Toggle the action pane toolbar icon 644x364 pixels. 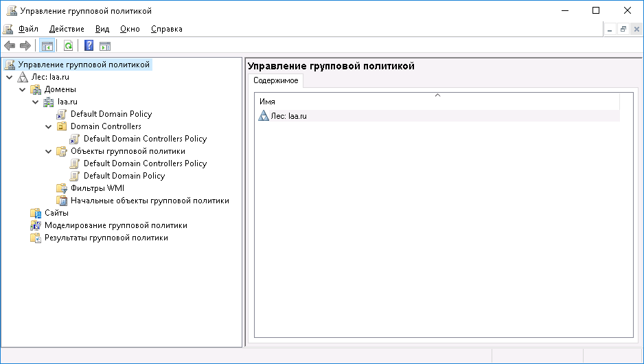pyautogui.click(x=105, y=46)
